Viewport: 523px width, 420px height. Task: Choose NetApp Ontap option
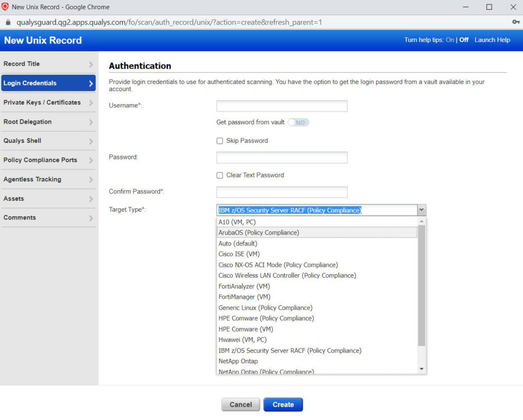317,361
